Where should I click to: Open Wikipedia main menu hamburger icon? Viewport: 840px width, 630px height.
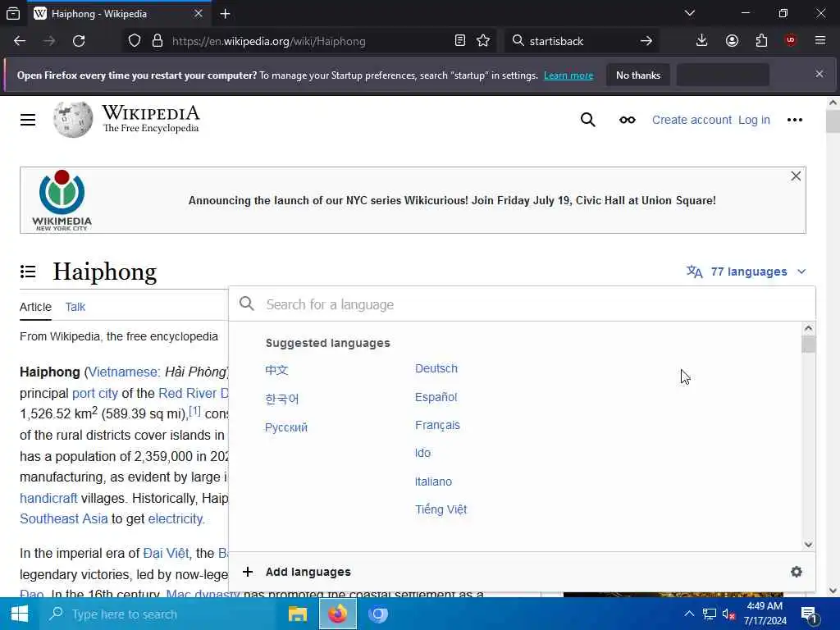click(28, 120)
